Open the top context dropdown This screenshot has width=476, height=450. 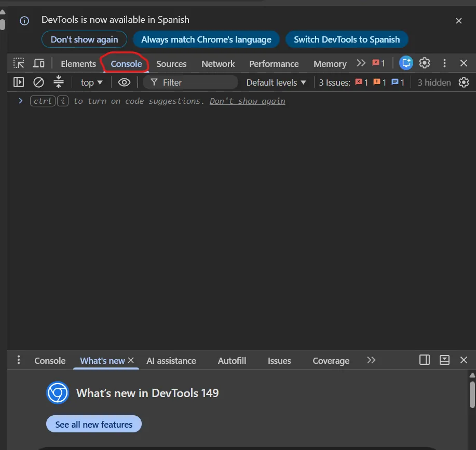pos(92,83)
